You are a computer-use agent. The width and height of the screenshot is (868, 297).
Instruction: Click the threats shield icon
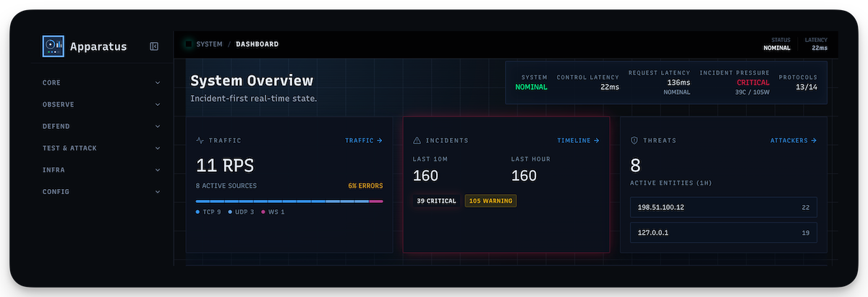click(x=634, y=141)
